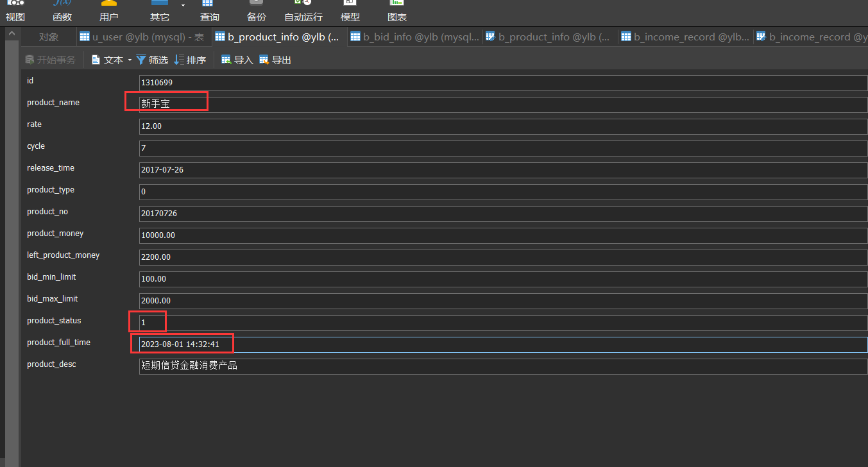Click the "bid_min_limit" label
The height and width of the screenshot is (467, 868).
pos(51,277)
